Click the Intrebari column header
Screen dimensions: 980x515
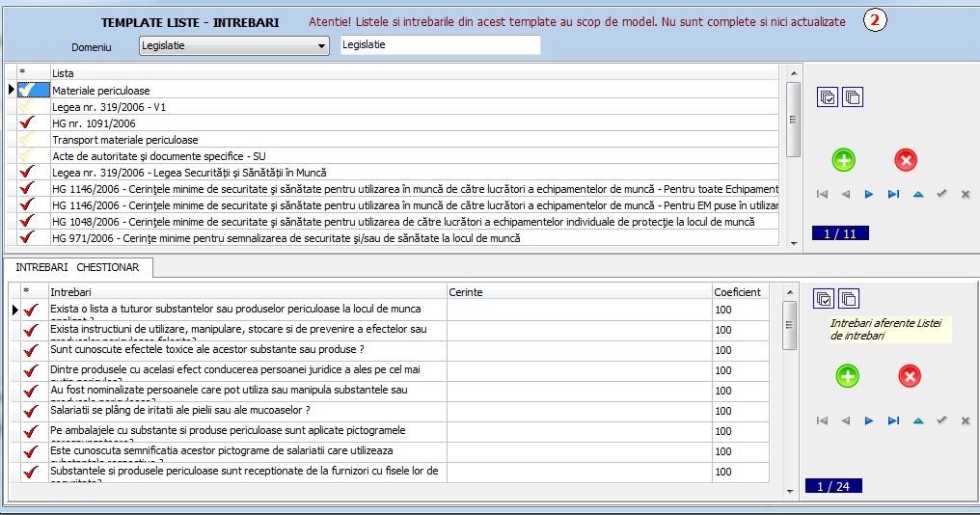point(248,292)
